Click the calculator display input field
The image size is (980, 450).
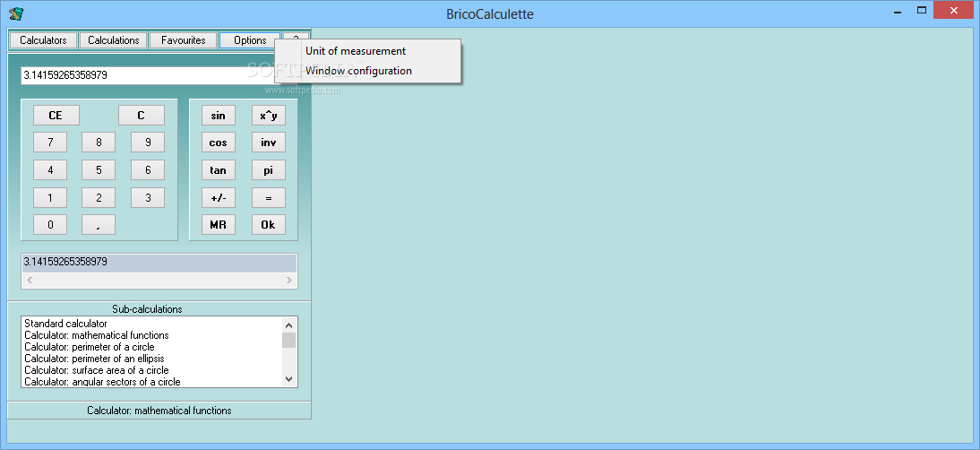click(159, 75)
